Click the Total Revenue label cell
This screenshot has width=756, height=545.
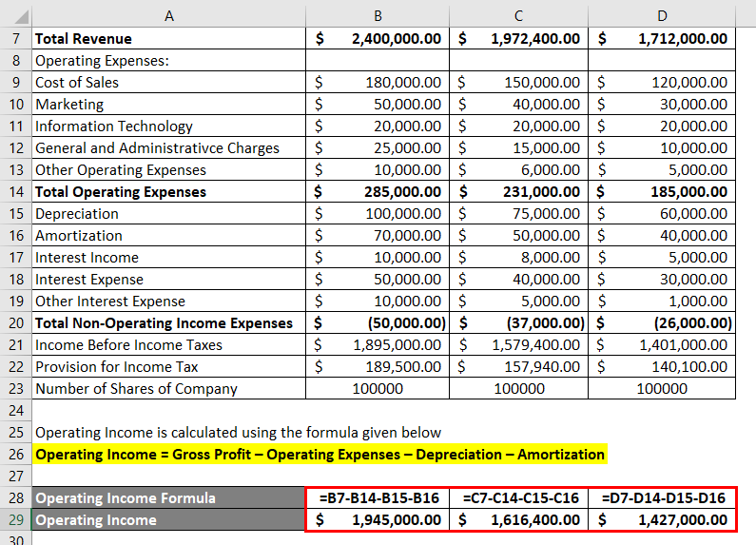tap(168, 39)
